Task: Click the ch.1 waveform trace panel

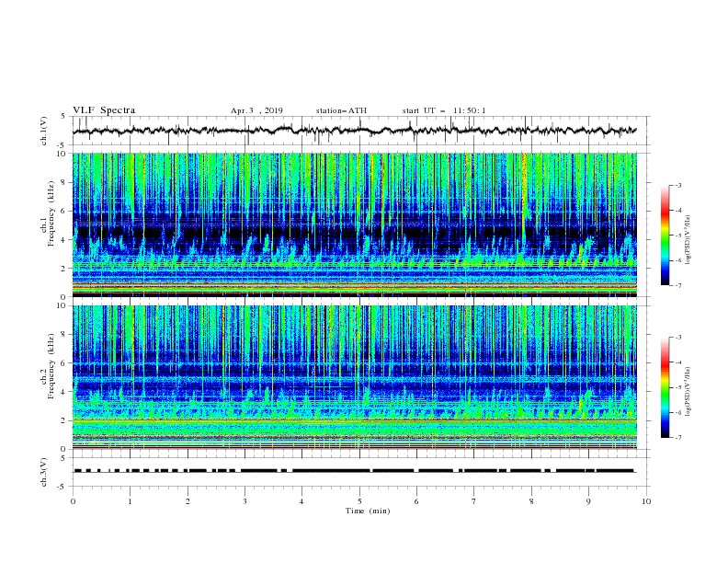Action: (360, 131)
